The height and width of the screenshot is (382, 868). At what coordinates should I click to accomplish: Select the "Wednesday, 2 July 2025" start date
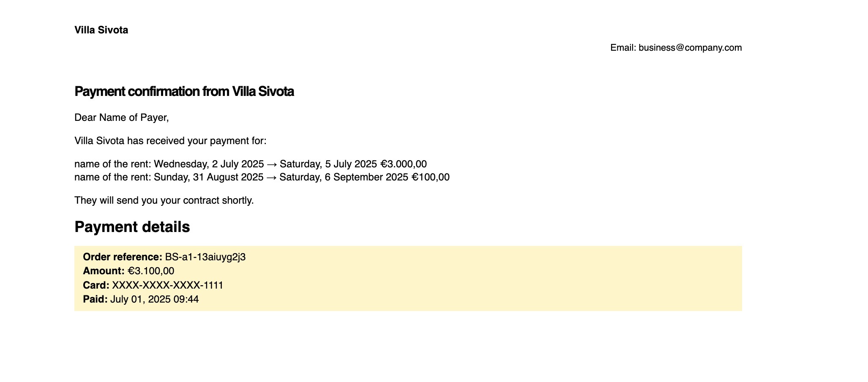(209, 164)
